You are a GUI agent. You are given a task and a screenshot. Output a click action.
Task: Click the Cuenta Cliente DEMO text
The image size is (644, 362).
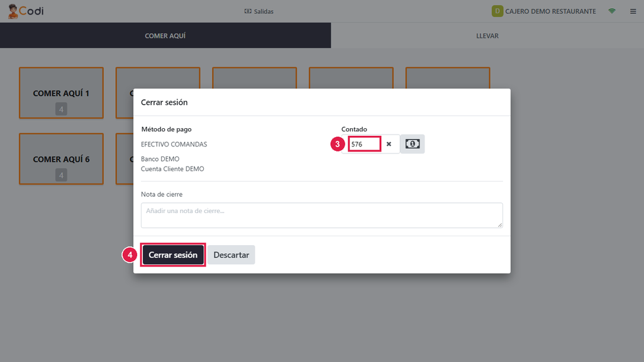172,168
